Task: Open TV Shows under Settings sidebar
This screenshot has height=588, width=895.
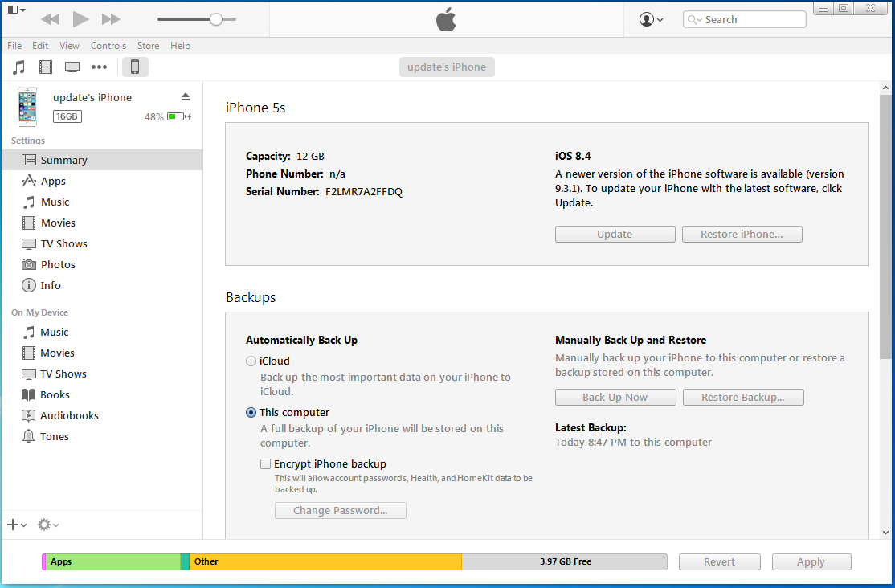Action: (102, 243)
